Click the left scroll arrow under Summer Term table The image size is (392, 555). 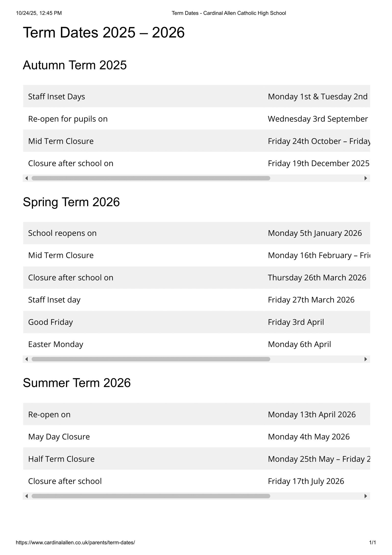pos(26,496)
